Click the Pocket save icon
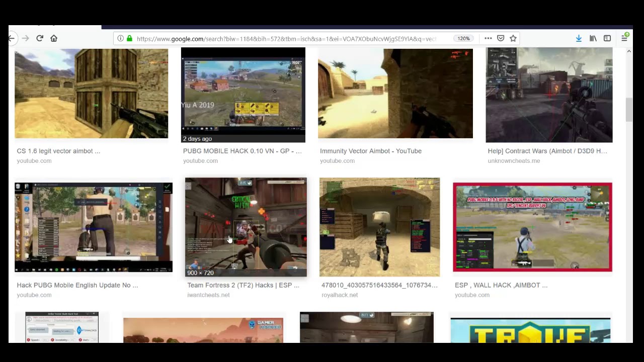This screenshot has width=644, height=362. [x=501, y=38]
